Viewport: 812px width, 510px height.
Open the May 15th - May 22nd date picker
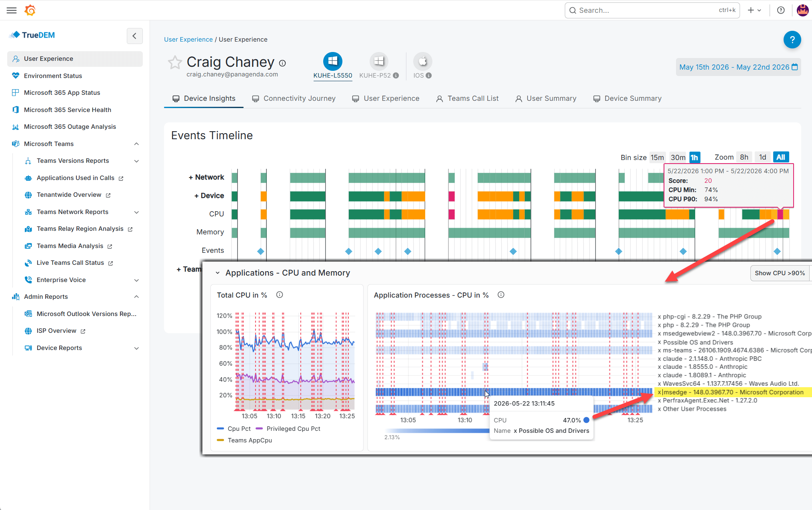tap(738, 67)
